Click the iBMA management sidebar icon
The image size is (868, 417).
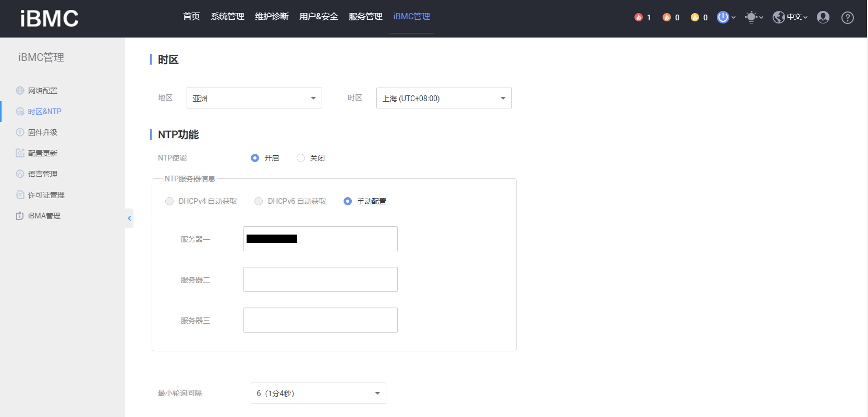point(20,216)
